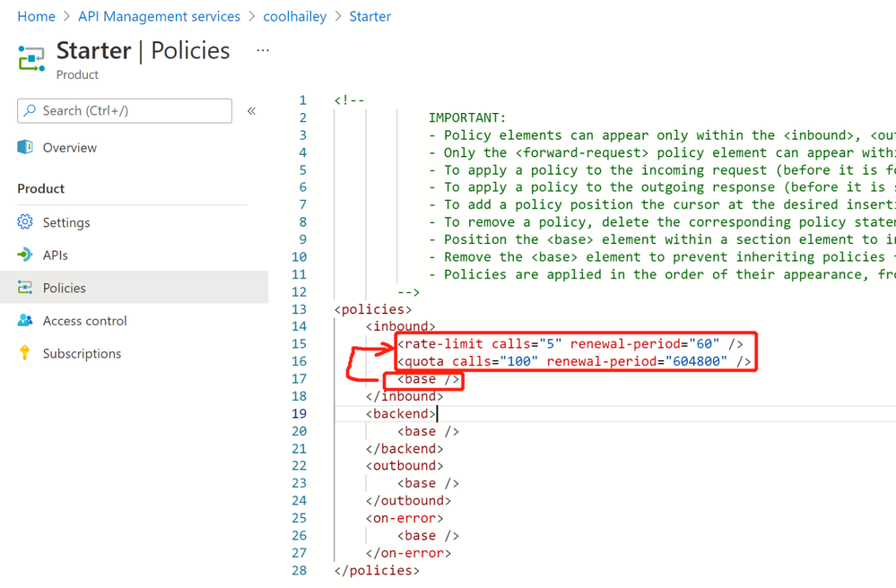Click line number 19 in gutter

(300, 414)
